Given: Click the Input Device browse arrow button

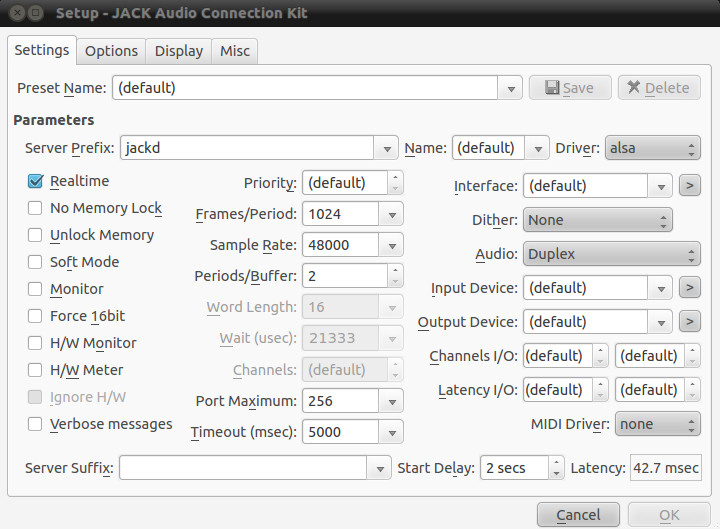Looking at the screenshot, I should click(690, 287).
